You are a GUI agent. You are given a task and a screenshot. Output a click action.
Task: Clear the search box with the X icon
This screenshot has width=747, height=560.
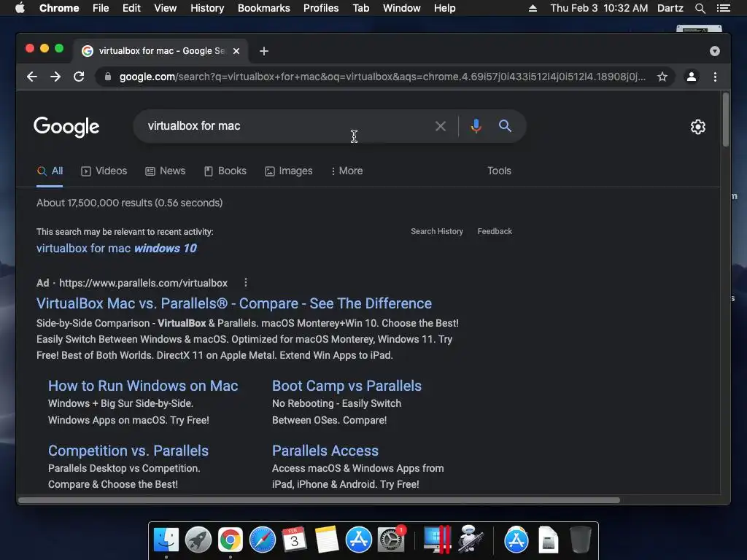pyautogui.click(x=441, y=126)
